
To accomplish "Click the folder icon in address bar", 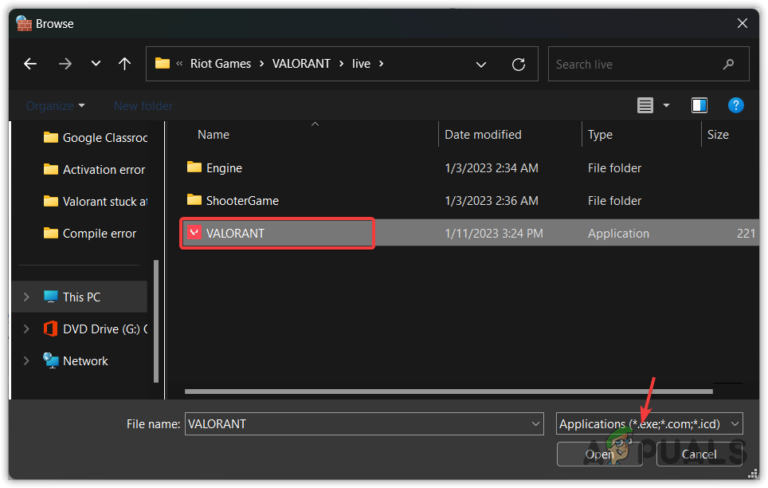I will pyautogui.click(x=162, y=64).
